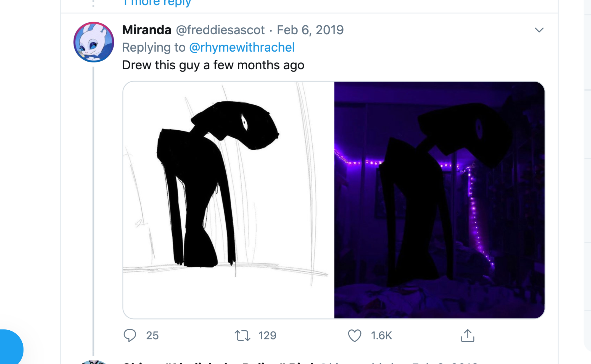Open the share tweet icon
This screenshot has height=364, width=591.
467,336
